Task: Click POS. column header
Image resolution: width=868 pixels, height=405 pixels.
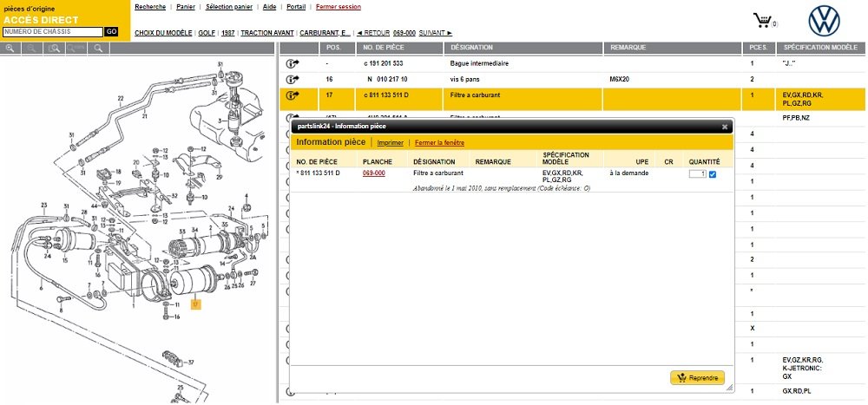Action: click(x=334, y=48)
